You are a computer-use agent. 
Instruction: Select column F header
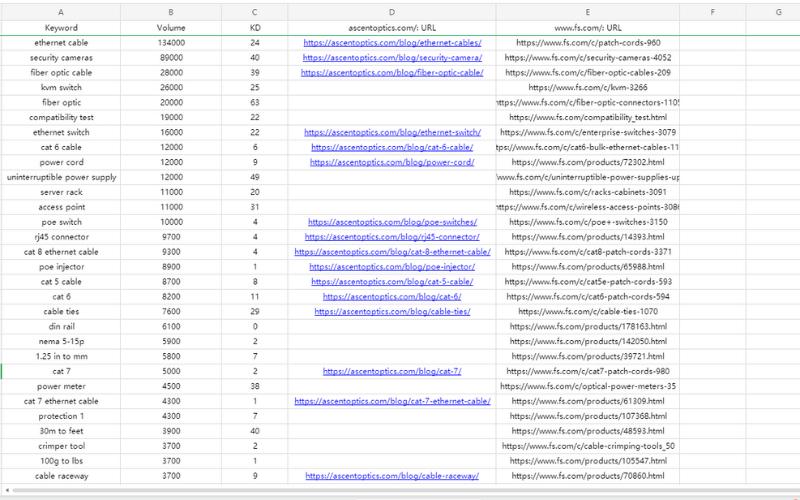(713, 12)
